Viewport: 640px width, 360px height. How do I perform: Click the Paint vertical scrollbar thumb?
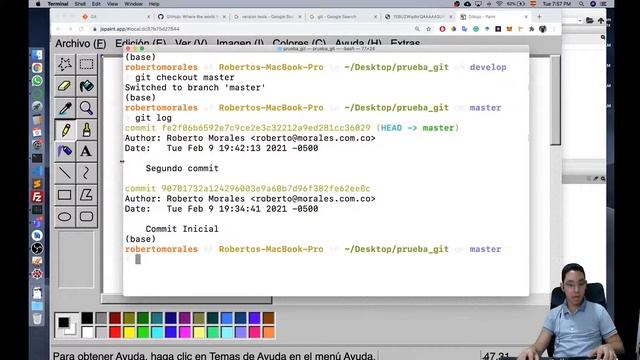tap(555, 100)
